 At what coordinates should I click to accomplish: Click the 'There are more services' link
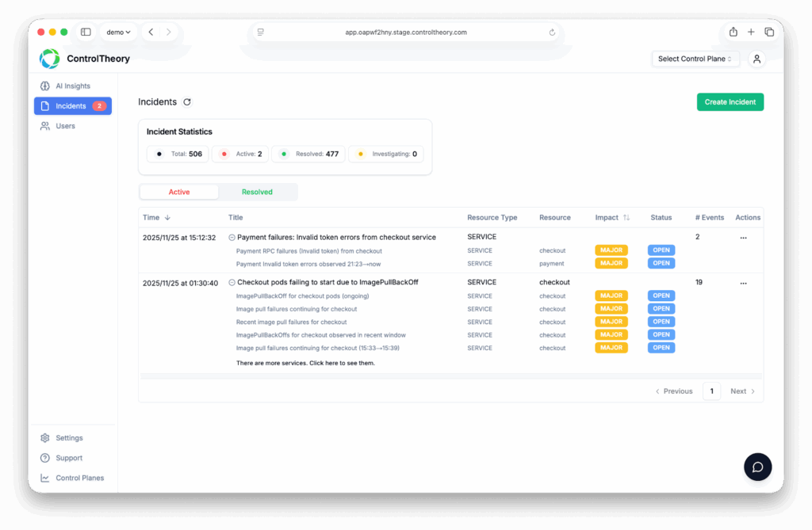(305, 363)
